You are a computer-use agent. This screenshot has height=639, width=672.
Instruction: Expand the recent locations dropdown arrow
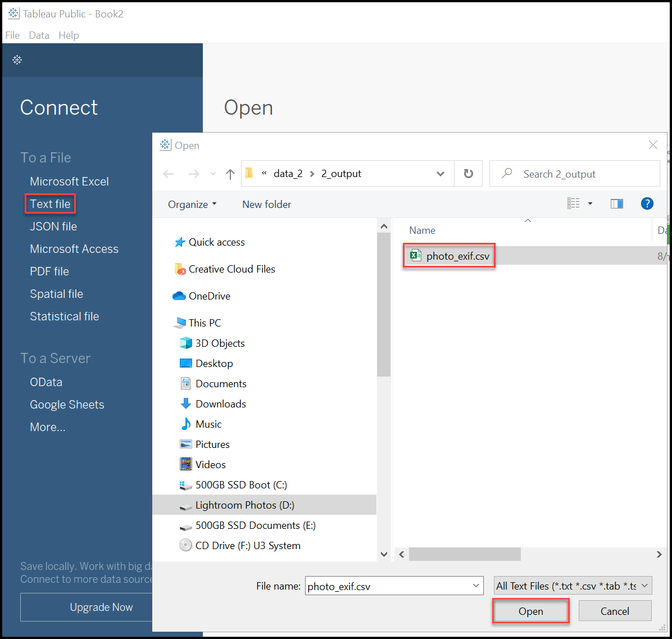tap(213, 174)
